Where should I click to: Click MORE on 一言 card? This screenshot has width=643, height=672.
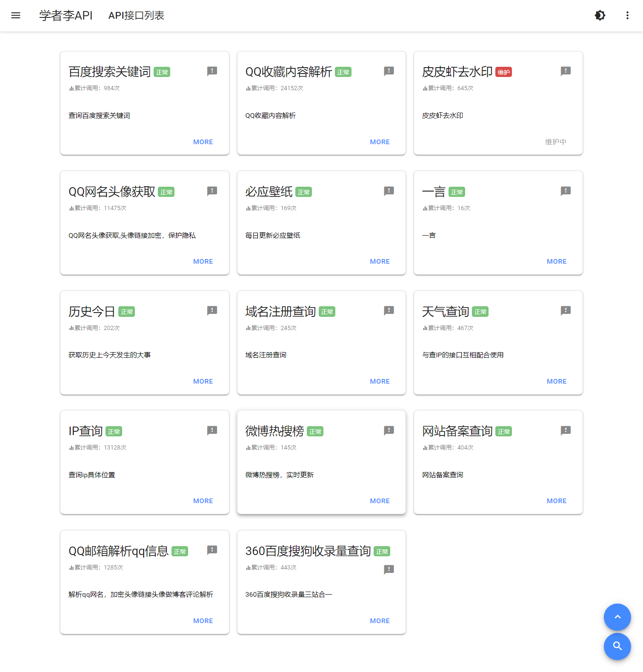557,262
